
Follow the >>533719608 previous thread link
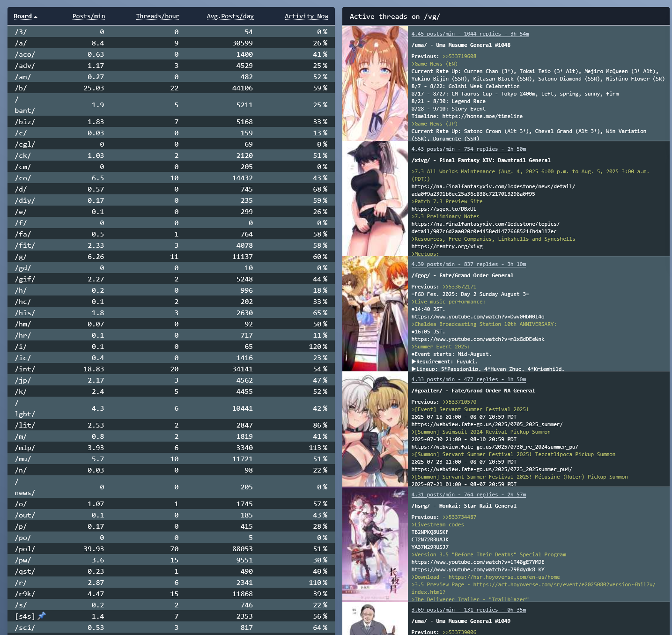pyautogui.click(x=459, y=56)
